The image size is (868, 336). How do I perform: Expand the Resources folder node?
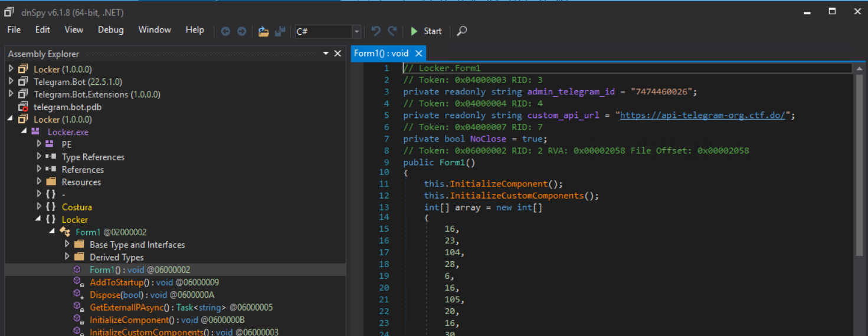point(39,182)
